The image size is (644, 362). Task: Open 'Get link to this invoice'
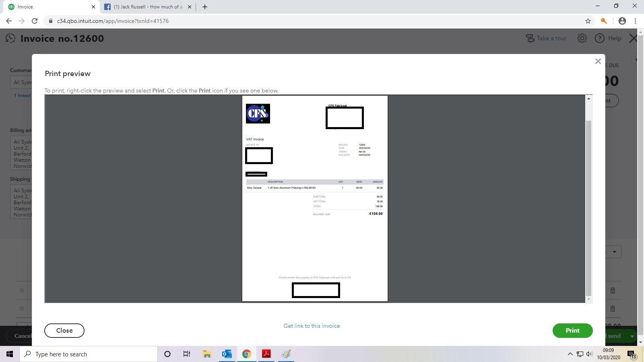pyautogui.click(x=312, y=326)
